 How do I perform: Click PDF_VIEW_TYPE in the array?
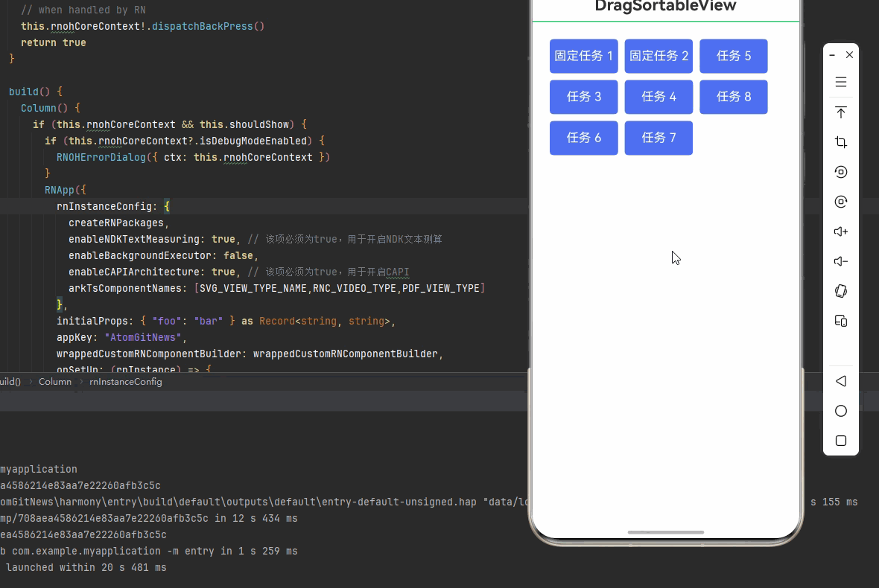click(441, 288)
